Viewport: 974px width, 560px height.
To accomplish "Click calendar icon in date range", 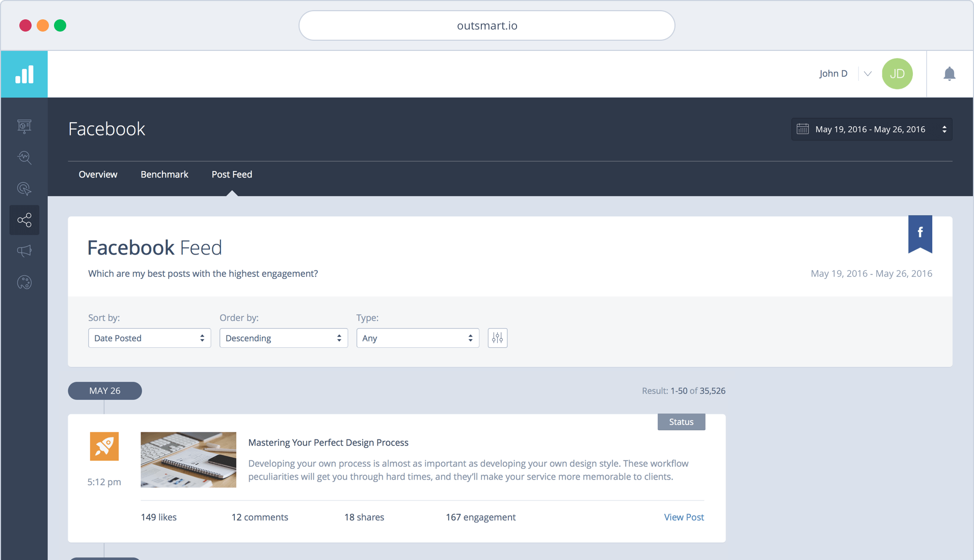I will tap(802, 129).
